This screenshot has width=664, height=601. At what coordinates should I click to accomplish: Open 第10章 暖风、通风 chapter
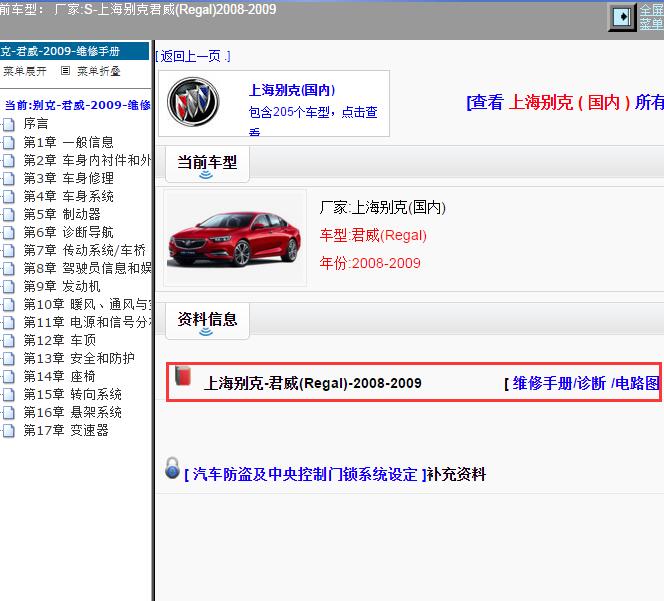point(87,304)
